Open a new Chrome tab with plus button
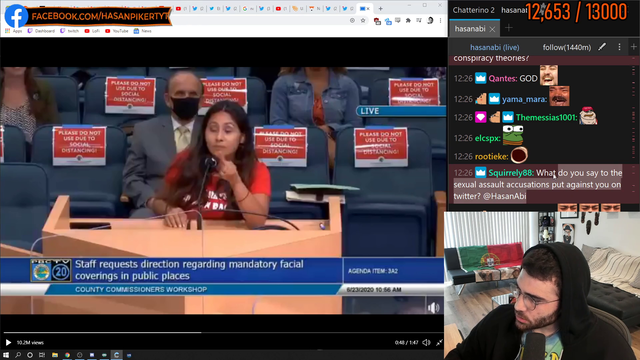This screenshot has height=360, width=640. (380, 9)
